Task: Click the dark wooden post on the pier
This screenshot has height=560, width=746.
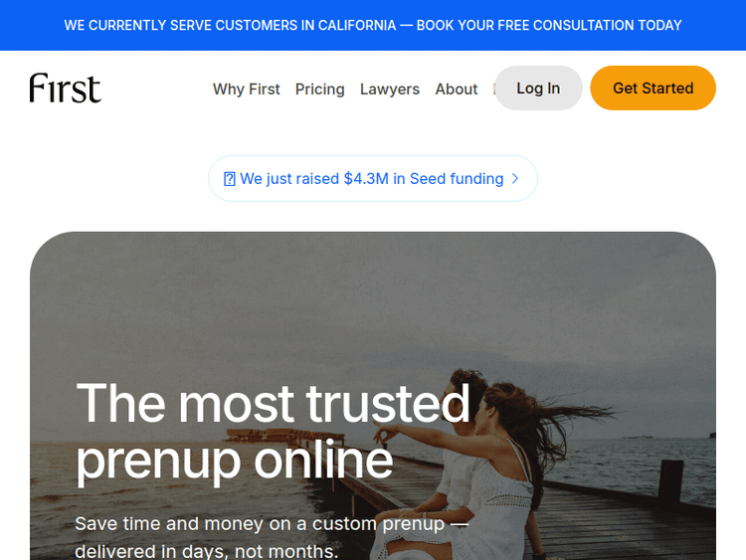Action: click(x=670, y=481)
